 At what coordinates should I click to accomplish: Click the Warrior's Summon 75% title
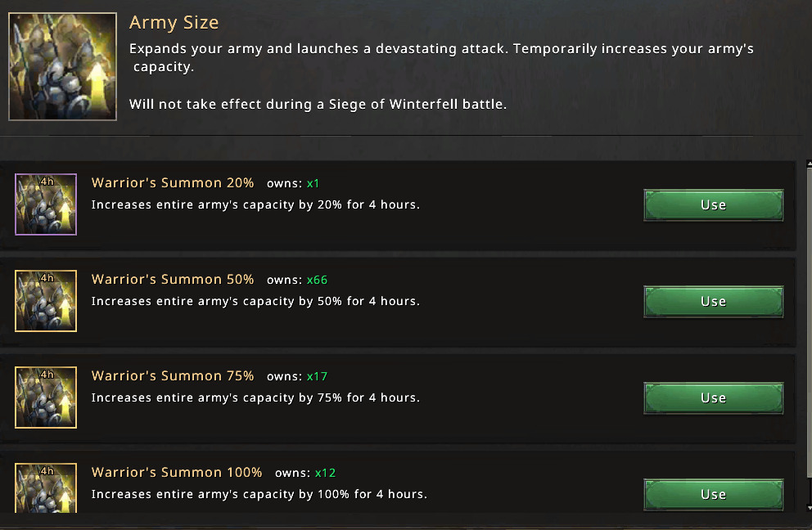tap(173, 375)
